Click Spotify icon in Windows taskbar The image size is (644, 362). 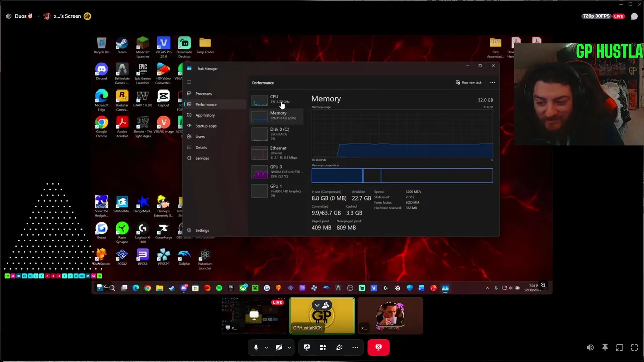click(219, 288)
